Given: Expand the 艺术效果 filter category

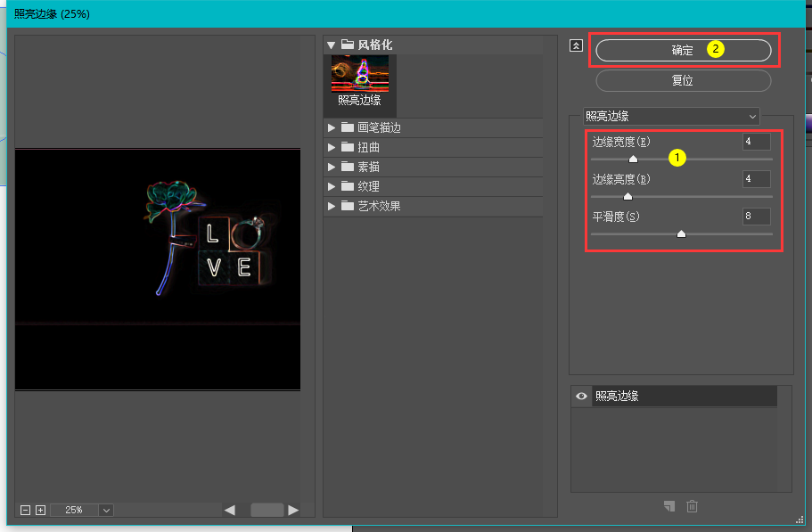Looking at the screenshot, I should (332, 206).
